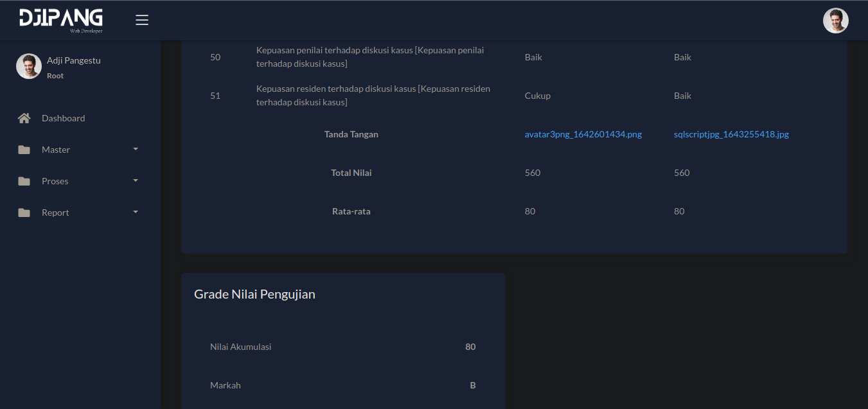Image resolution: width=868 pixels, height=409 pixels.
Task: Expand the Report submenu caret arrow
Action: pyautogui.click(x=136, y=212)
